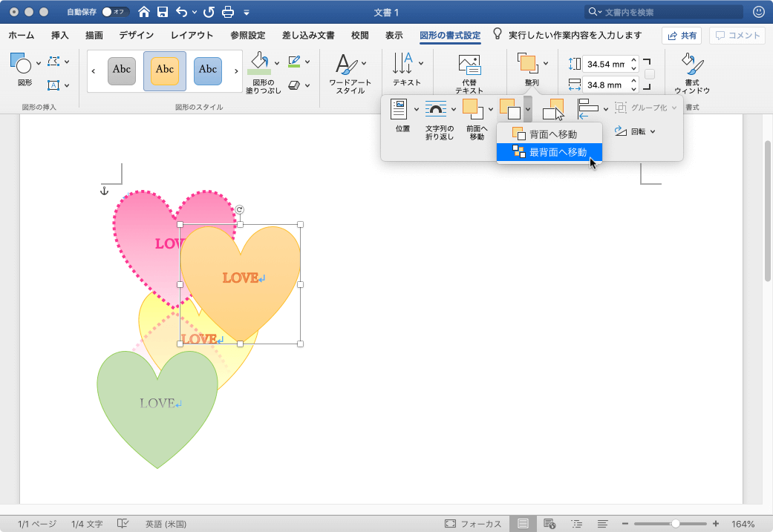773x532 pixels.
Task: Open the Undo history dropdown arrow
Action: tap(195, 13)
